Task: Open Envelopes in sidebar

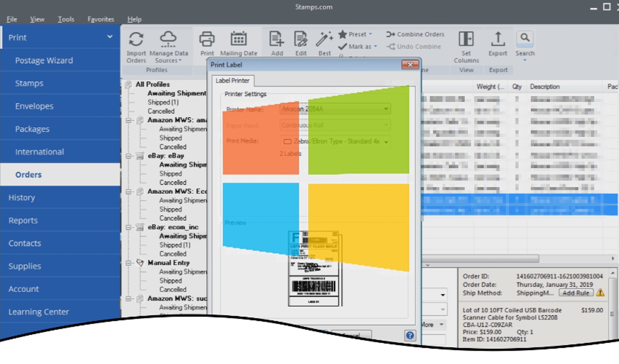Action: [60, 106]
